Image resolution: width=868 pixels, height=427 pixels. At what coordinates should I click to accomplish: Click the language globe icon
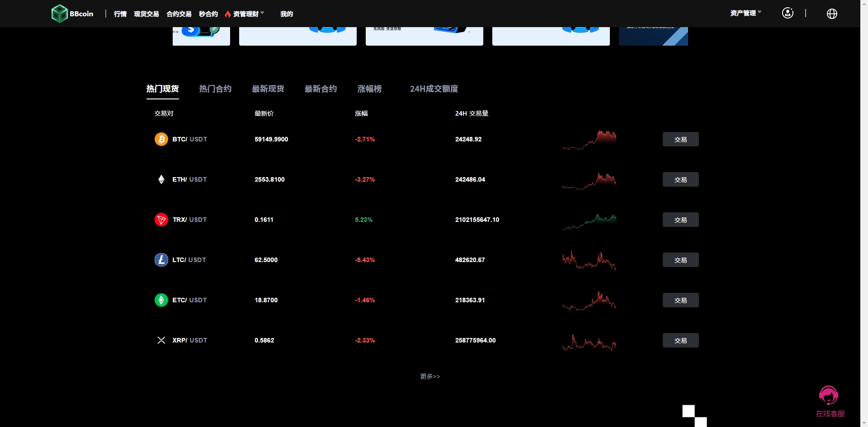(x=832, y=14)
